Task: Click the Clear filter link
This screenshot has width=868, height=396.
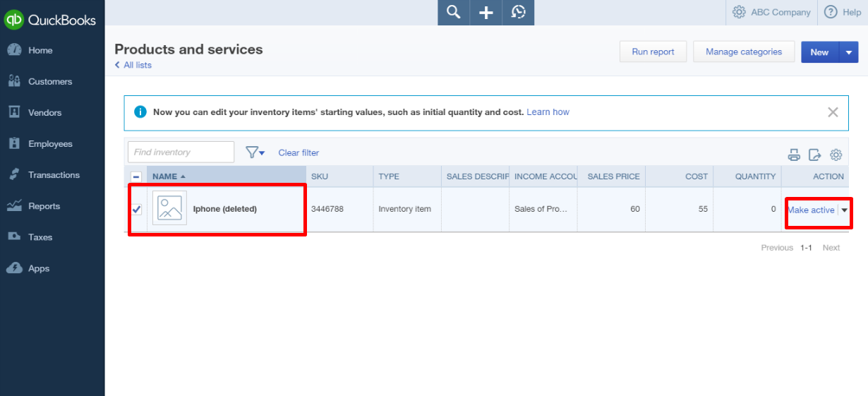Action: 299,152
